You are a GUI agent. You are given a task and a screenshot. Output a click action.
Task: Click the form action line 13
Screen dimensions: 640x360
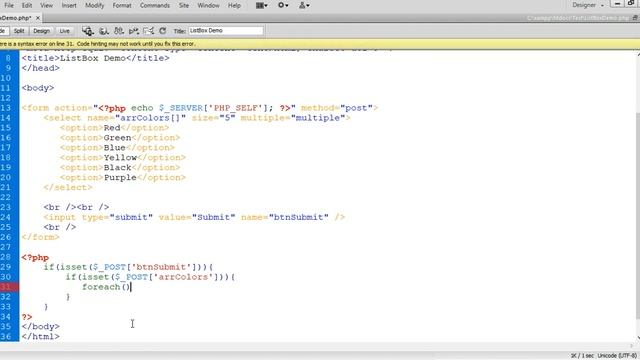200,108
